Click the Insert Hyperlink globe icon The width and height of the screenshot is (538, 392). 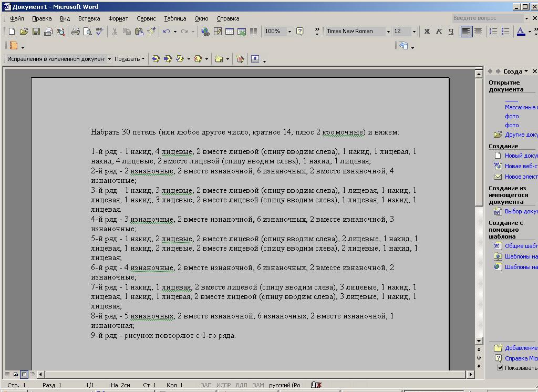[x=205, y=32]
